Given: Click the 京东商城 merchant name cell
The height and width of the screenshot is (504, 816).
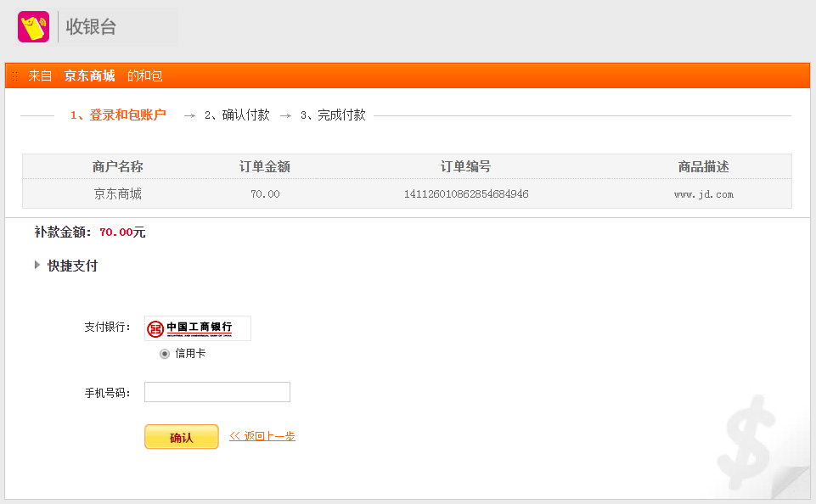Looking at the screenshot, I should click(118, 194).
